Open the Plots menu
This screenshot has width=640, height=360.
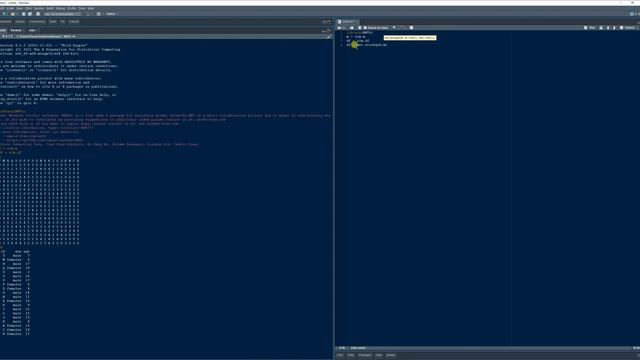pos(28,9)
